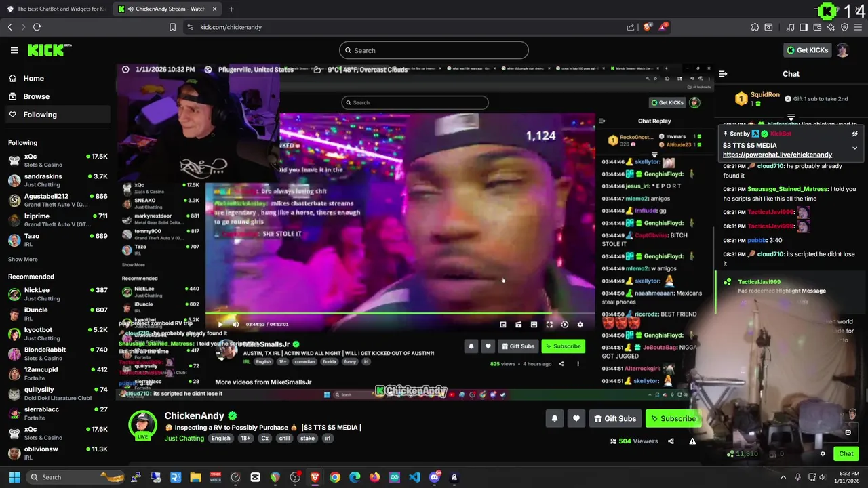Open the Kick hamburger menu
The width and height of the screenshot is (868, 488).
pyautogui.click(x=14, y=50)
